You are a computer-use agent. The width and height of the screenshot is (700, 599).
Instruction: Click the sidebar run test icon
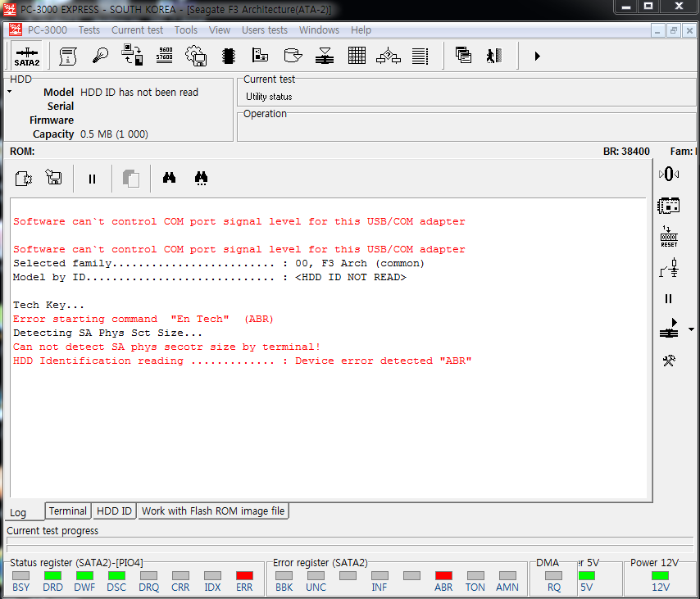point(669,329)
